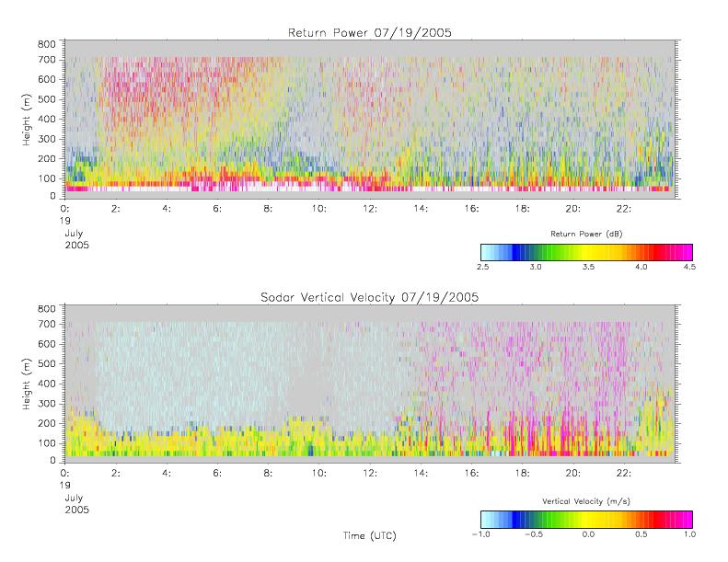Click the Vertical Velocity (m/s) legend label
Viewport: 728px width, 562px height.
586,501
